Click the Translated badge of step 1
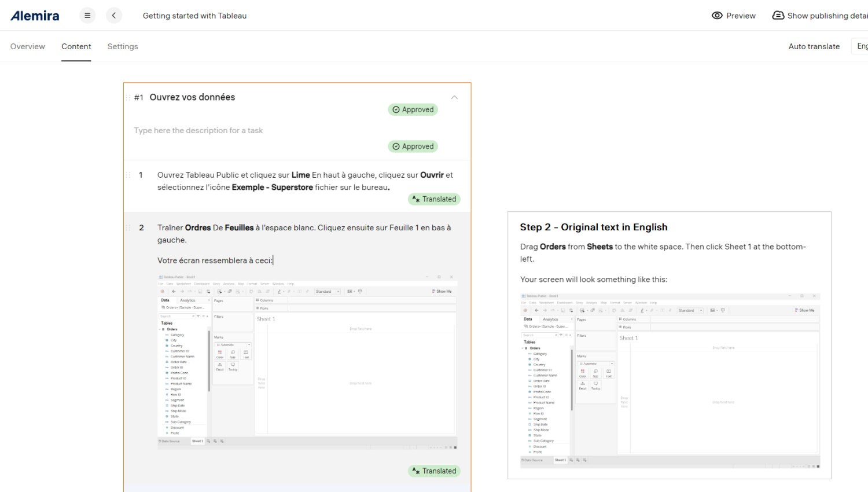This screenshot has width=868, height=492. click(x=434, y=199)
